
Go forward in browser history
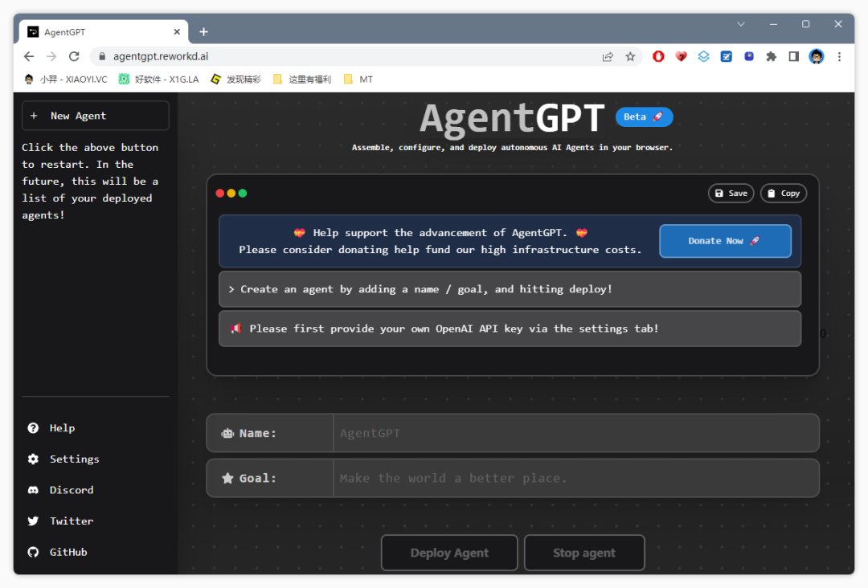pos(51,56)
